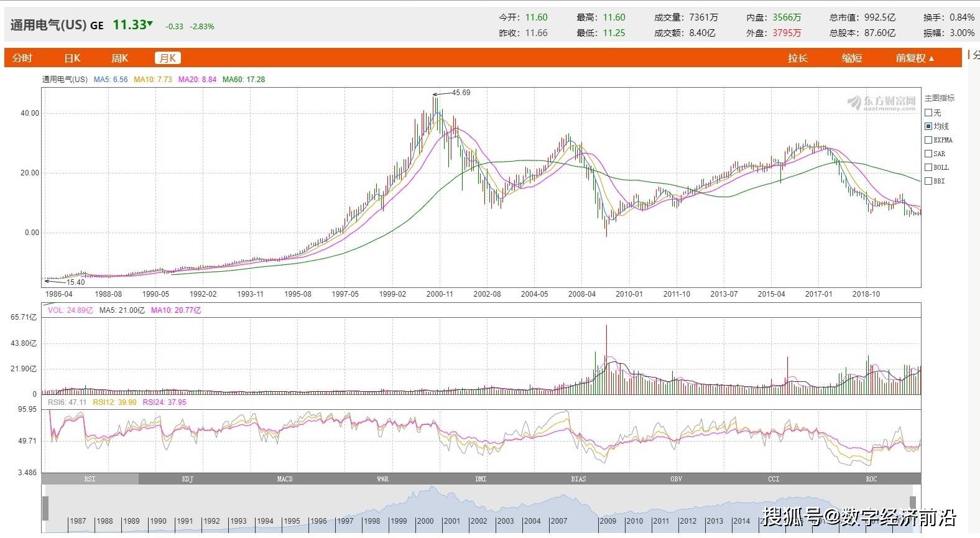Click the current price 11.33
Screen dimensions: 980x538
[129, 24]
